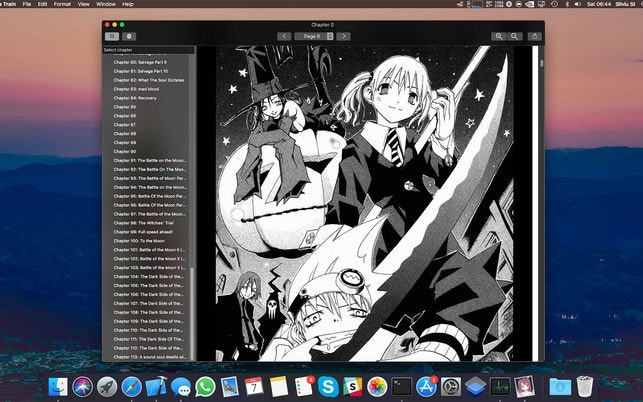Open Chapter 91: The Battle on the Moon
643x402 pixels.
(150, 161)
